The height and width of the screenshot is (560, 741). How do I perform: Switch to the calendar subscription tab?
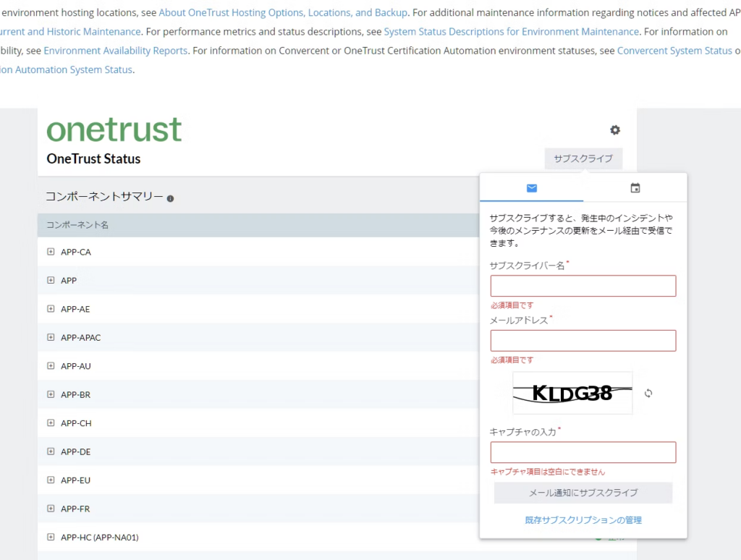tap(635, 188)
